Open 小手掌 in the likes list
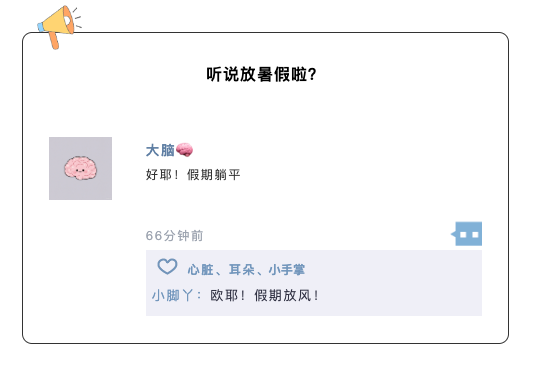 coord(287,270)
